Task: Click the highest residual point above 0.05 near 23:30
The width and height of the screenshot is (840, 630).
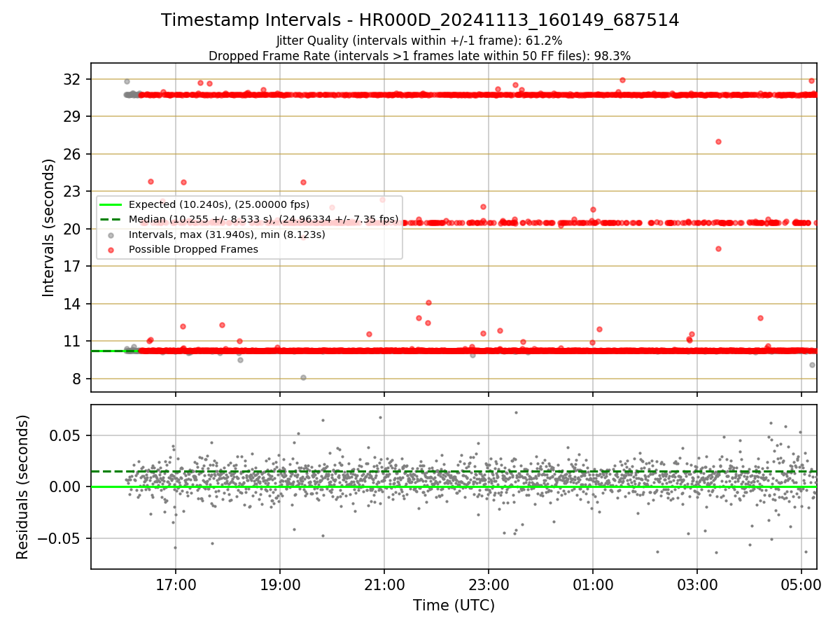Action: click(516, 412)
